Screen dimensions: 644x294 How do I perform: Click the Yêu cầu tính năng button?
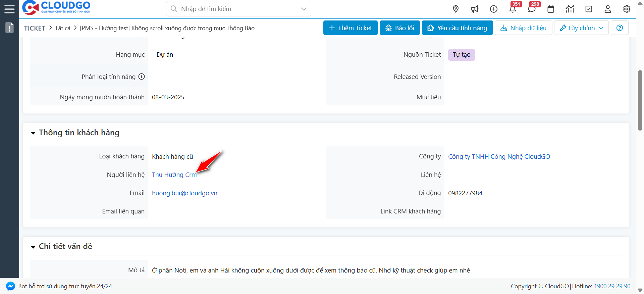coord(458,28)
